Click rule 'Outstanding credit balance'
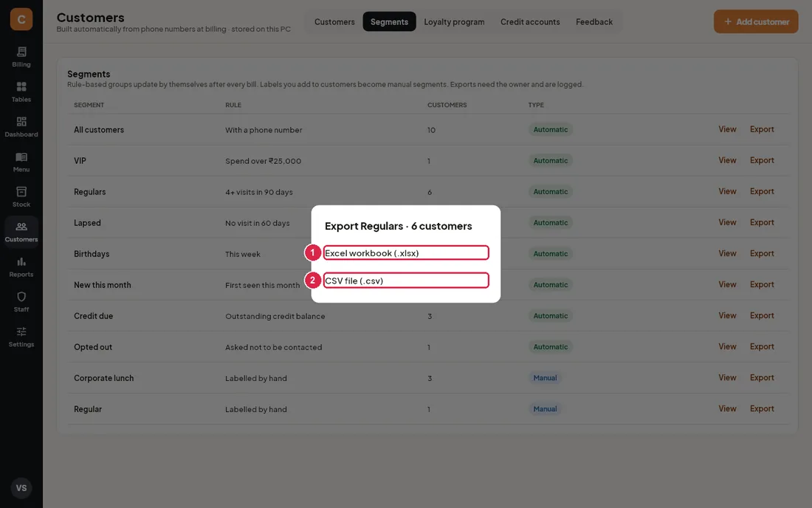Screen dimensions: 812x508 coord(275,317)
